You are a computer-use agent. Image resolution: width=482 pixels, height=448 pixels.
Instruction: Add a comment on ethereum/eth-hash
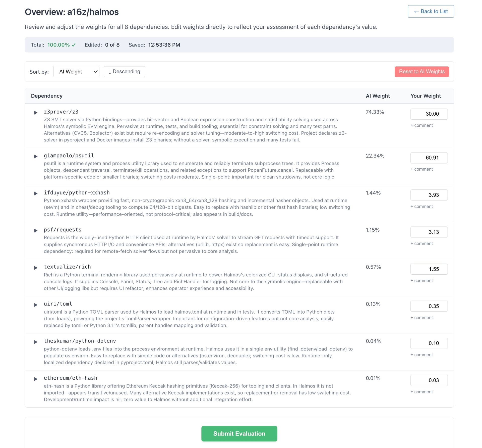(421, 392)
